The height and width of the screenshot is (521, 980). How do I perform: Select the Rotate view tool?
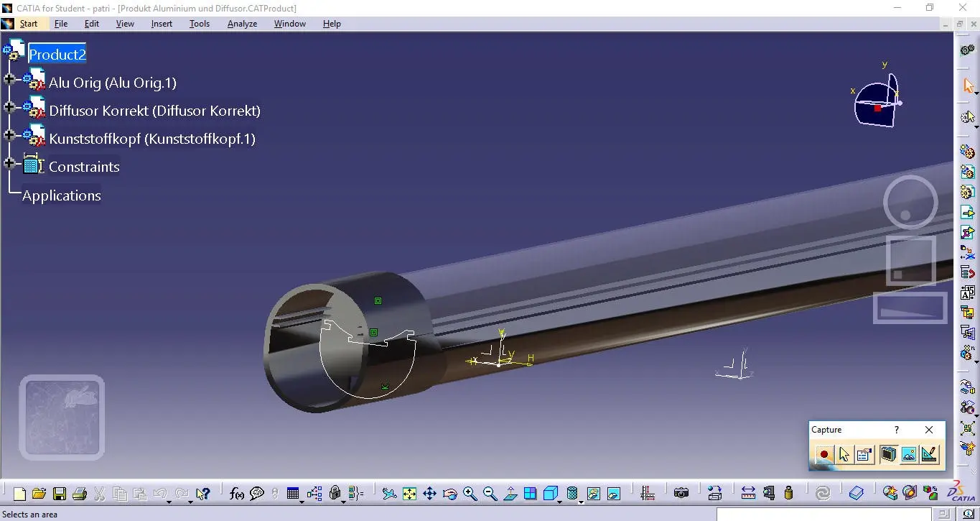450,494
